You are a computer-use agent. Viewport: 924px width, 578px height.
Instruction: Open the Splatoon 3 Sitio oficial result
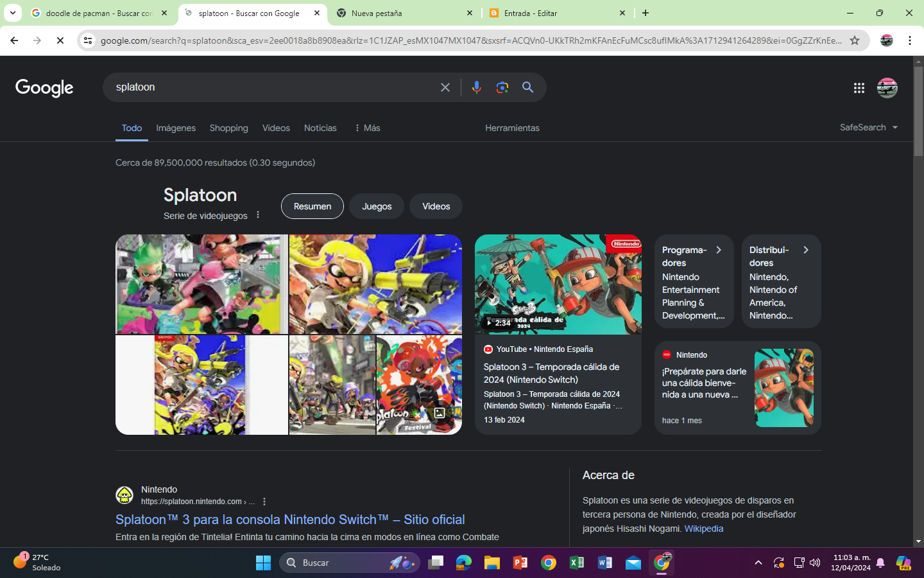click(x=290, y=520)
